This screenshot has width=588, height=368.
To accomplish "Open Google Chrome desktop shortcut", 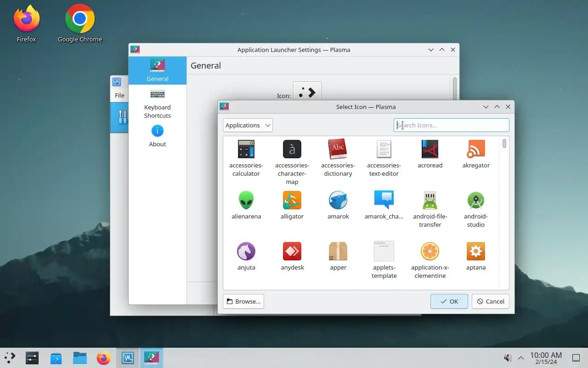I will 80,23.
